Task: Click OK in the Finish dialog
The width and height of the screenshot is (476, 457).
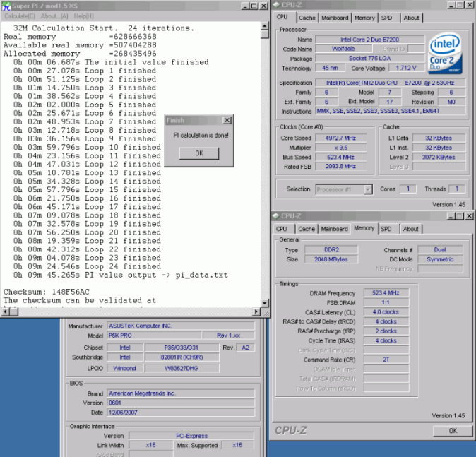Action: pyautogui.click(x=199, y=153)
